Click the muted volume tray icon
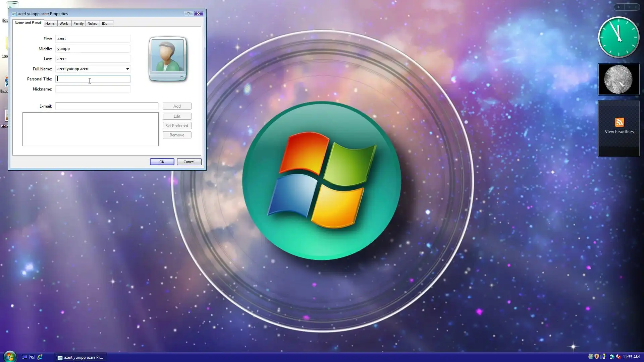This screenshot has height=362, width=644. (x=618, y=357)
